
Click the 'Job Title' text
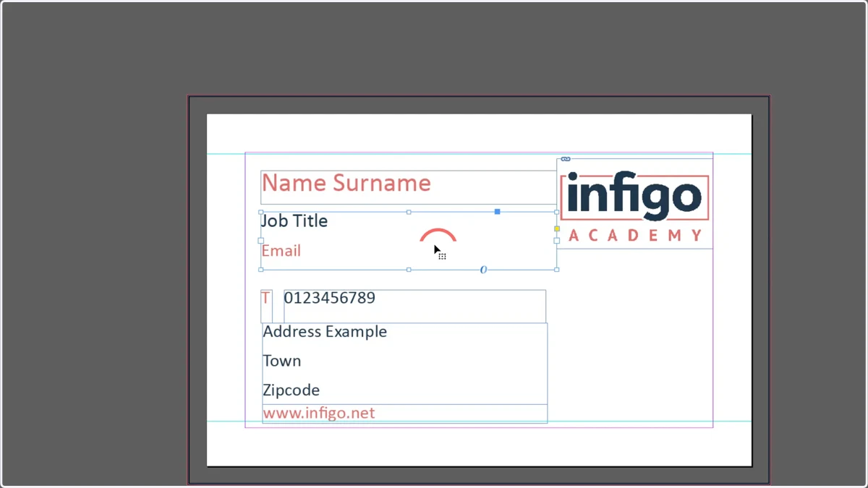(294, 221)
